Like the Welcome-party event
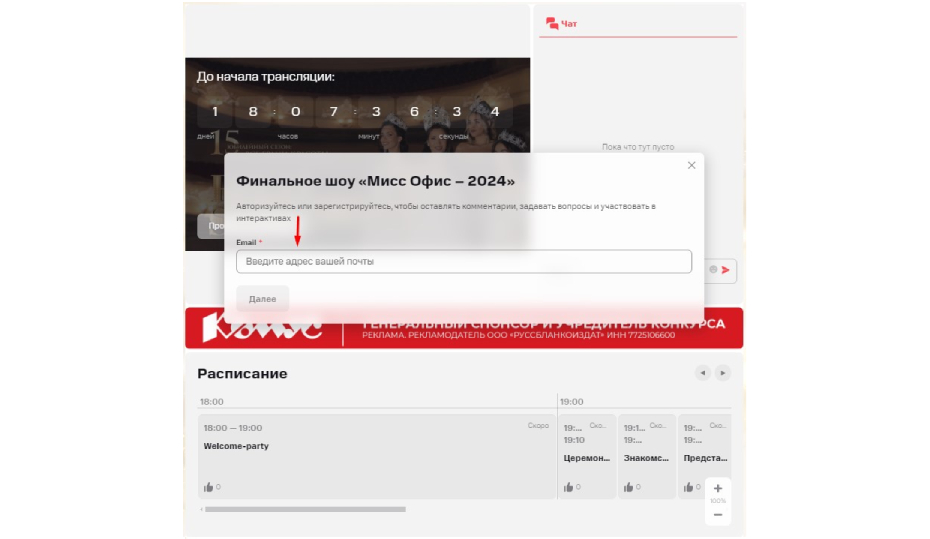 [208, 487]
